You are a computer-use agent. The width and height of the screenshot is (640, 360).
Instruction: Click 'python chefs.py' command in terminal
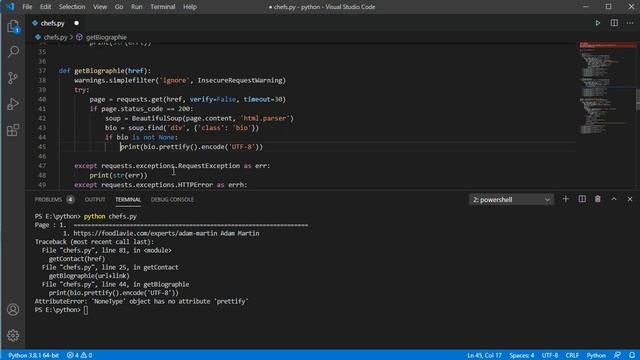pos(110,216)
